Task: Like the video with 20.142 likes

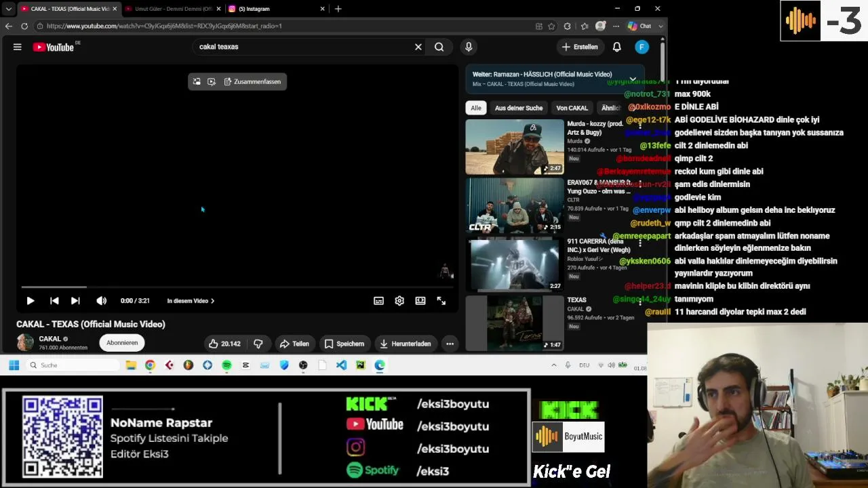Action: click(224, 344)
